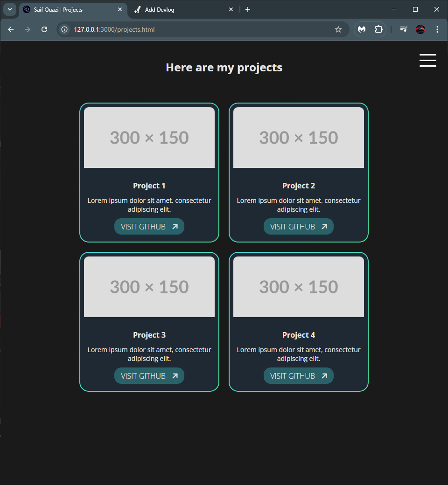This screenshot has height=485, width=448.
Task: Click Project 3 placeholder image
Action: point(149,287)
